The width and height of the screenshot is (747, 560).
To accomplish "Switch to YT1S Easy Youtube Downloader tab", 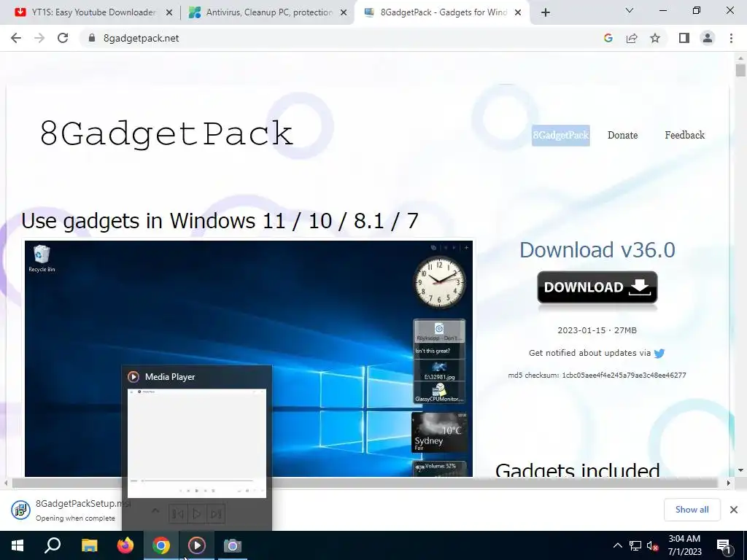I will click(93, 12).
